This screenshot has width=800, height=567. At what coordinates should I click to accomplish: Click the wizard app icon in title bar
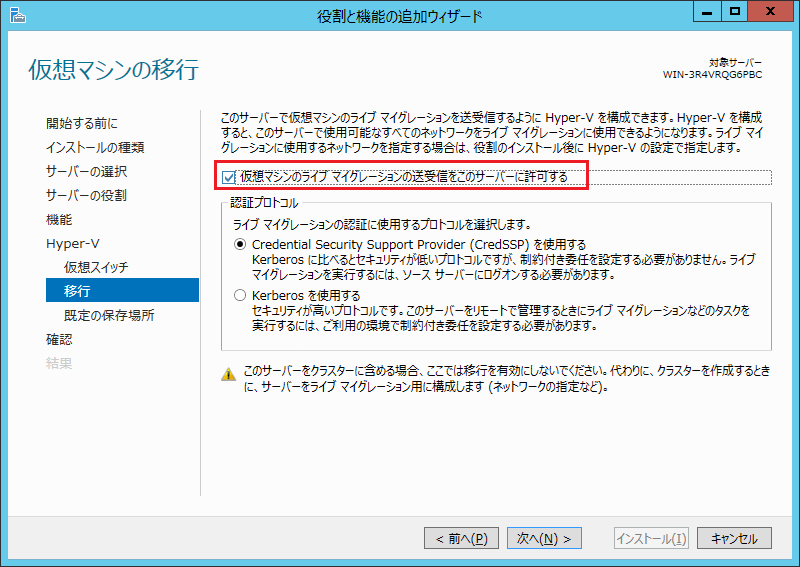[x=17, y=15]
